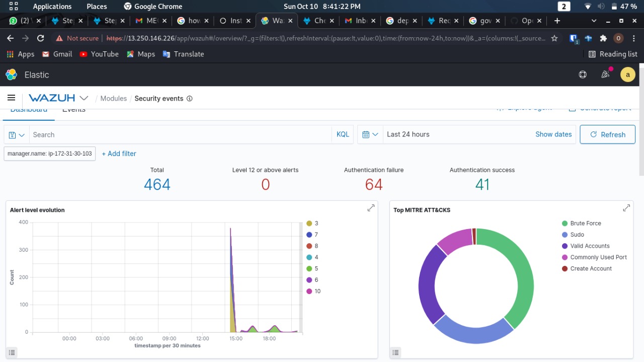Bookmark this page with the star
The width and height of the screenshot is (644, 362).
554,38
